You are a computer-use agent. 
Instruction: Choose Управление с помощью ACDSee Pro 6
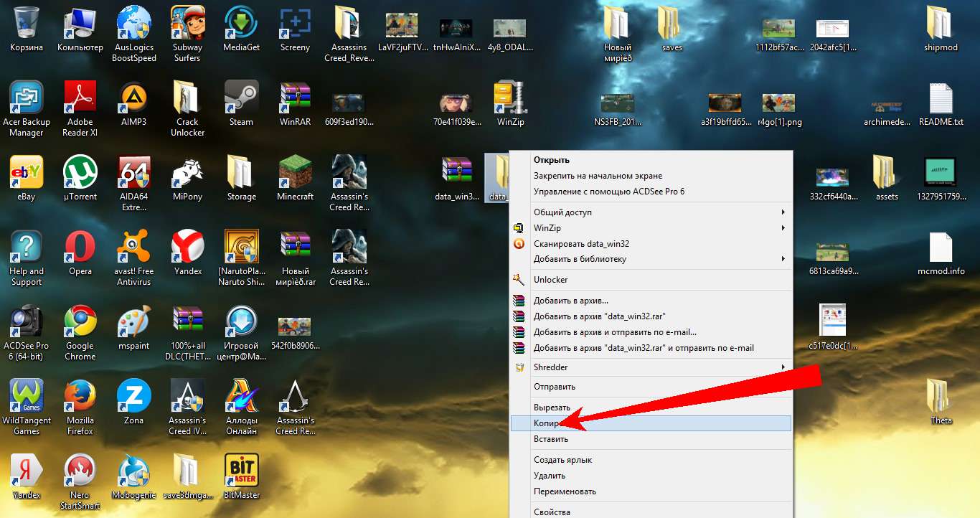click(651, 192)
